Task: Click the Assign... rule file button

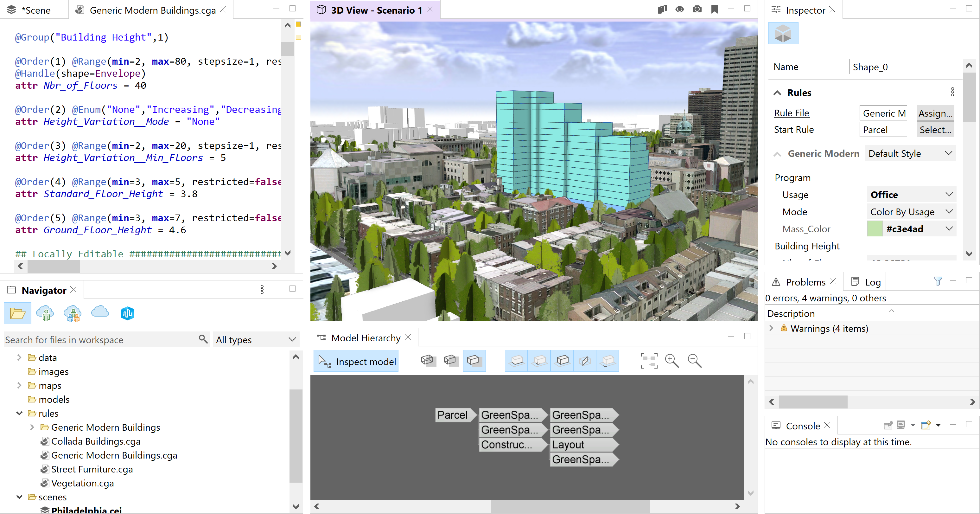Action: pyautogui.click(x=935, y=113)
